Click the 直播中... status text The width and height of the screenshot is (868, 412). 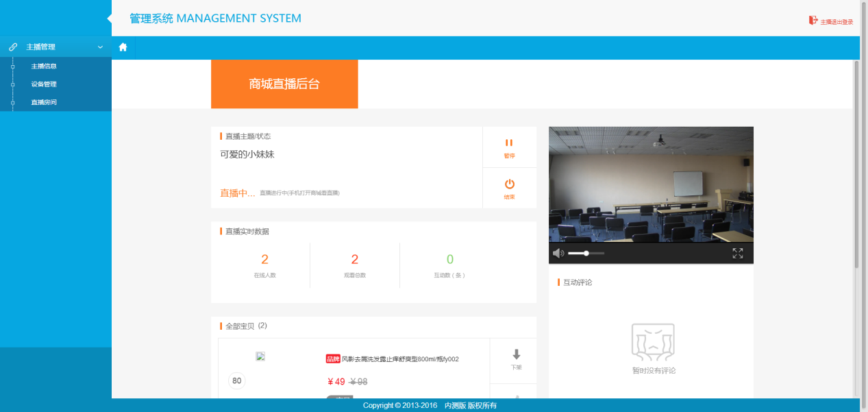pos(238,193)
